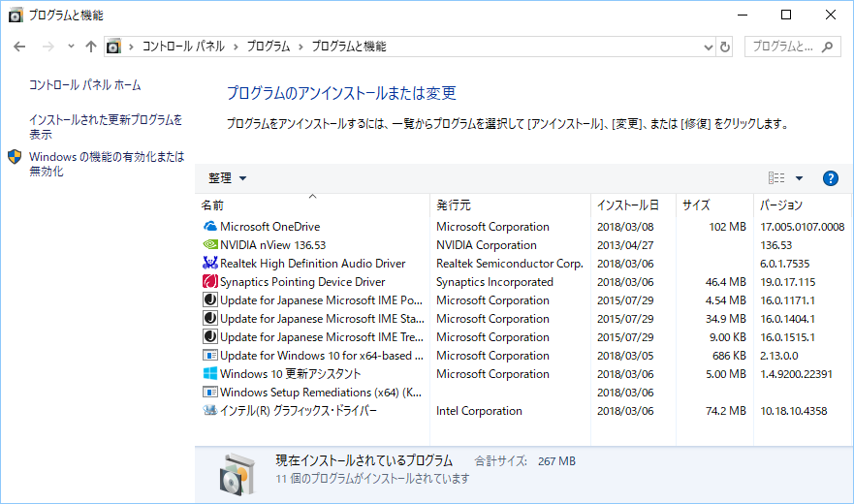
Task: Click the プログラム search input field
Action: coord(783,47)
